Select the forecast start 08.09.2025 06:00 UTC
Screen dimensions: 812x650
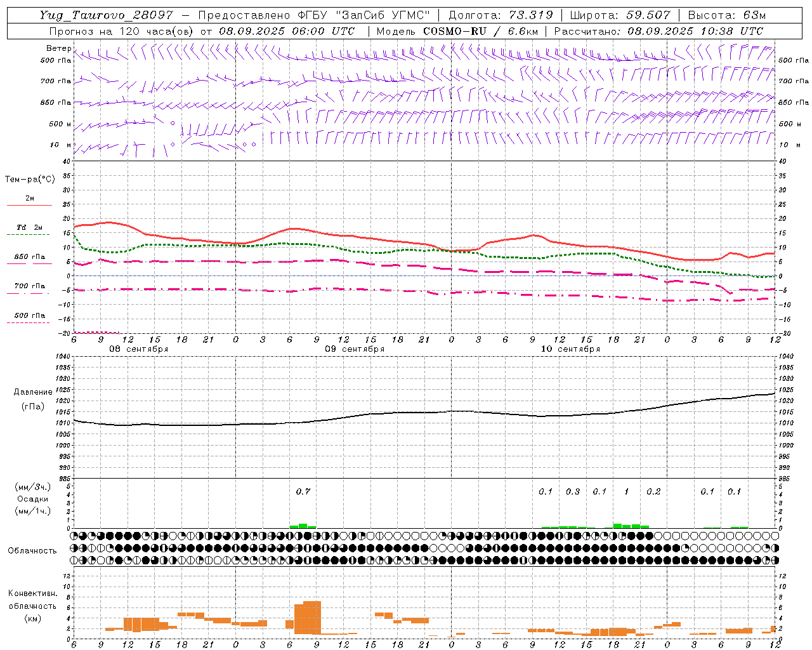pyautogui.click(x=286, y=31)
